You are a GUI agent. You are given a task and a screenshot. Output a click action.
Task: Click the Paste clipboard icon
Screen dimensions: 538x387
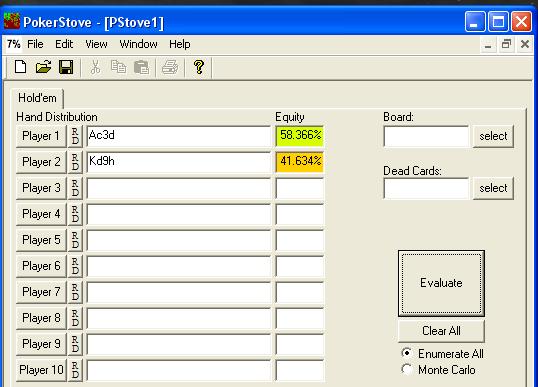(x=141, y=67)
